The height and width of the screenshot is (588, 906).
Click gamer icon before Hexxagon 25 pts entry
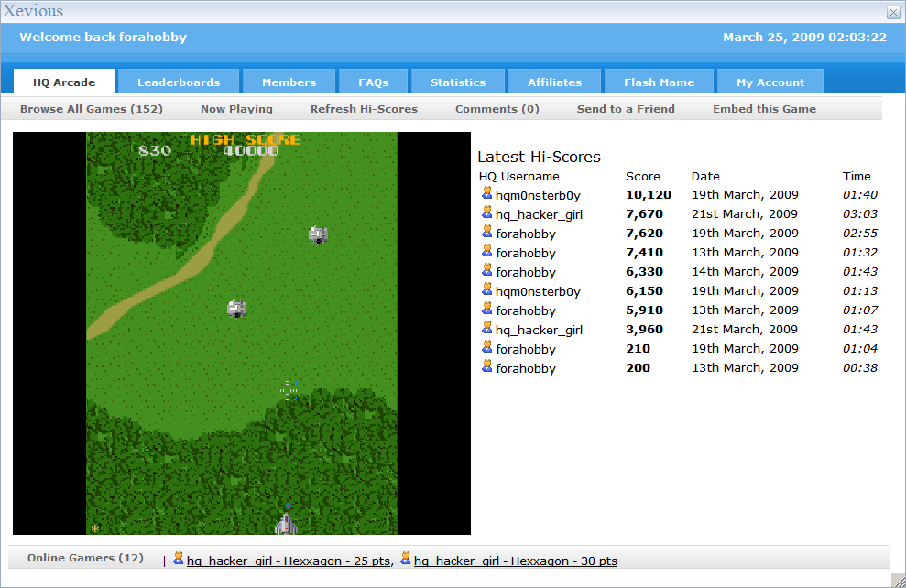178,559
